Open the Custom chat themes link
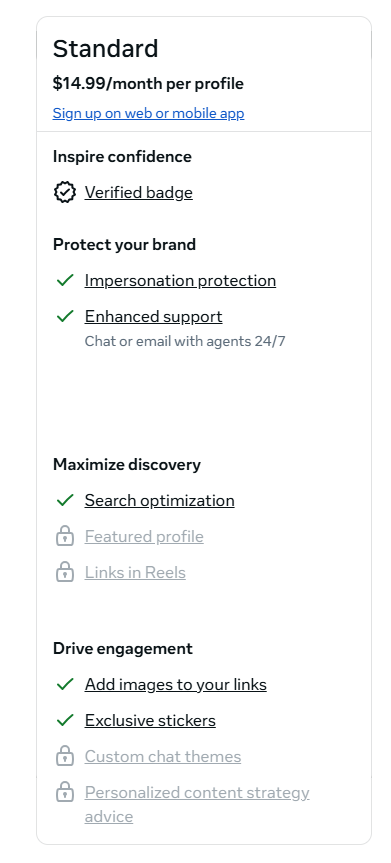This screenshot has width=391, height=863. tap(163, 756)
